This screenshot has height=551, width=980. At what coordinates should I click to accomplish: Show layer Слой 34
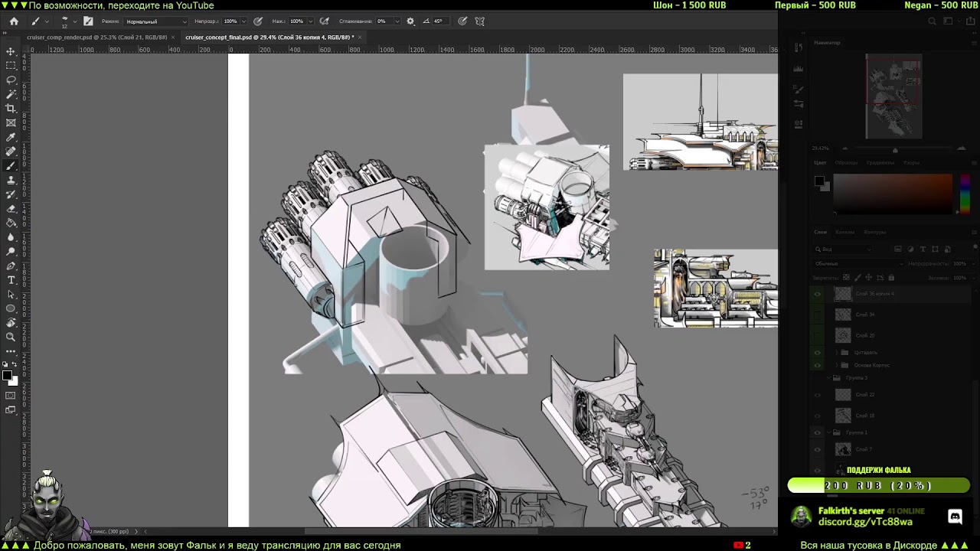click(x=818, y=315)
